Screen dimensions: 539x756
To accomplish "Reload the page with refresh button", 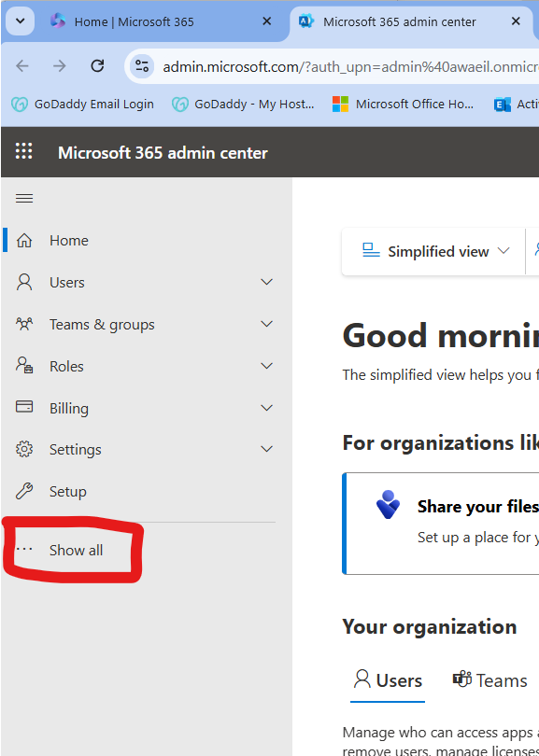I will (97, 65).
